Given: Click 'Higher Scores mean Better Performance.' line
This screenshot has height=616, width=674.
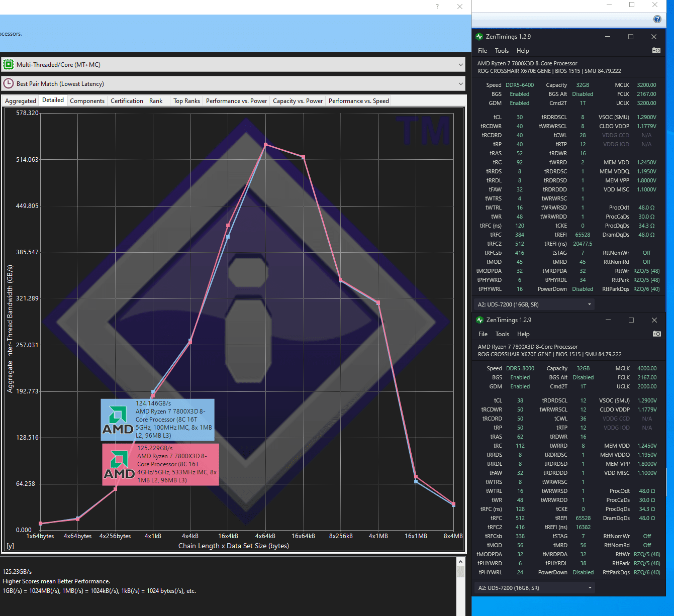Looking at the screenshot, I should 56,581.
